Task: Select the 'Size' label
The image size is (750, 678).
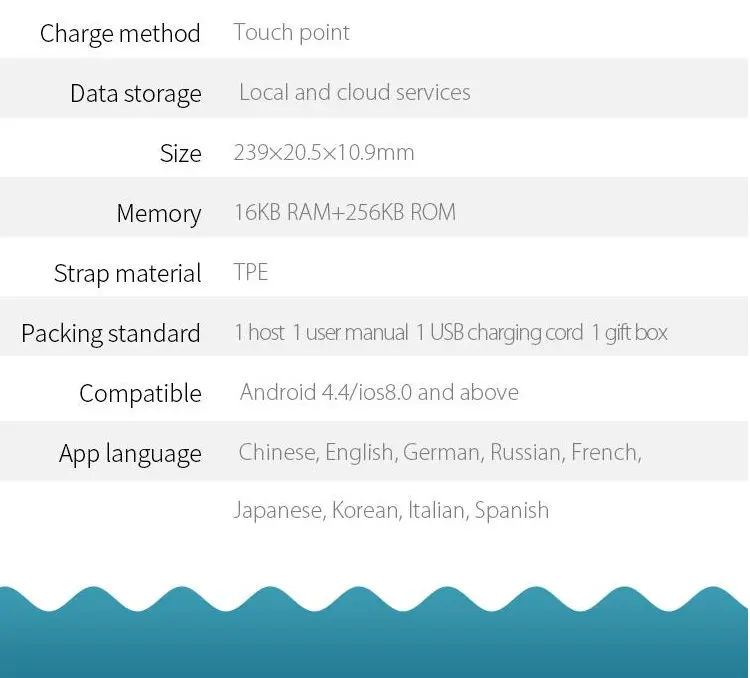Action: coord(180,153)
